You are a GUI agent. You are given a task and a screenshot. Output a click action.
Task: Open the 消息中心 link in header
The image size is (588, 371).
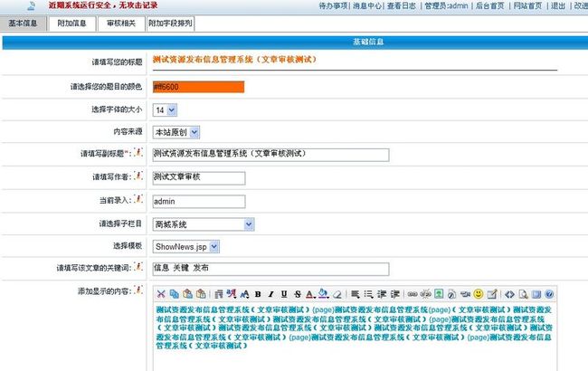367,5
